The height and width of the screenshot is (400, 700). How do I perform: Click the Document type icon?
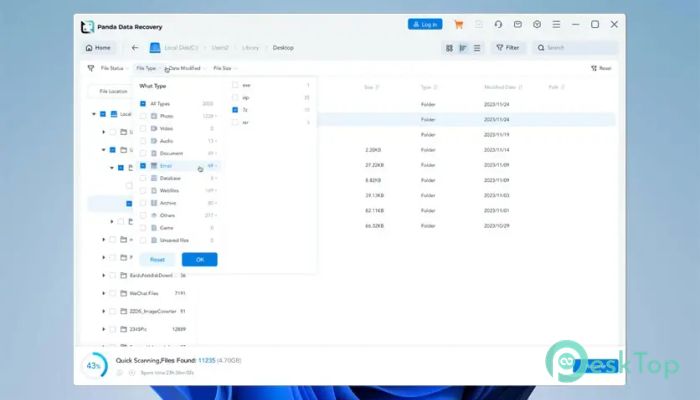[x=154, y=153]
